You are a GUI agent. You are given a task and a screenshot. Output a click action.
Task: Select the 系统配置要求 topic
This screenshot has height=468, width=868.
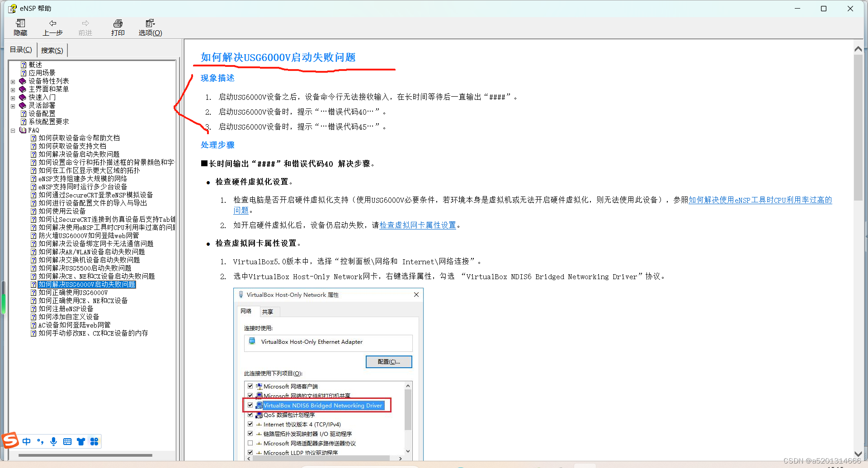coord(49,122)
